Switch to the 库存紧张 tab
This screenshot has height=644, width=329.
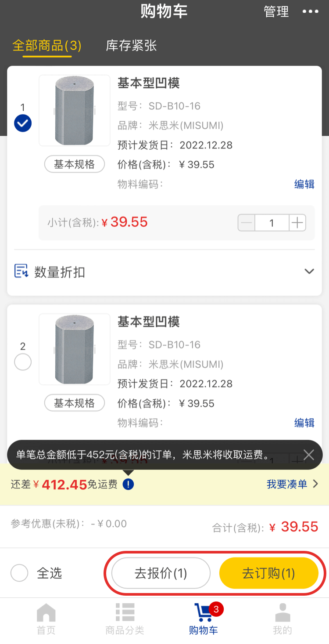(131, 46)
